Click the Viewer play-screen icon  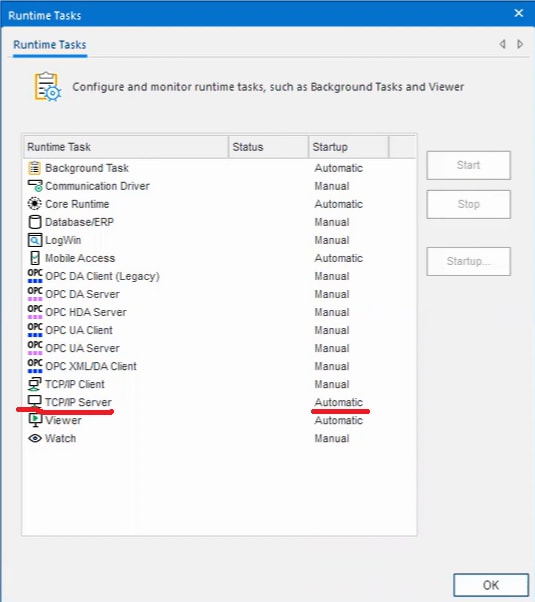(35, 420)
